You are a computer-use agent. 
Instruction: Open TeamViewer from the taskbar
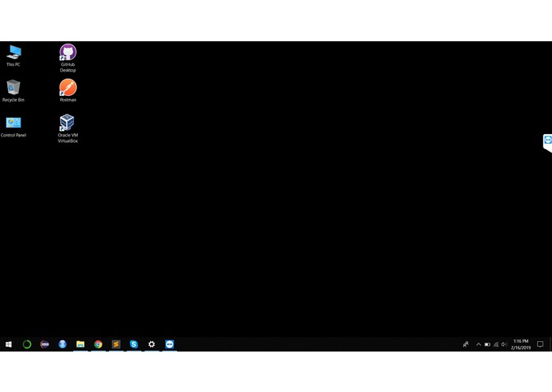[170, 344]
